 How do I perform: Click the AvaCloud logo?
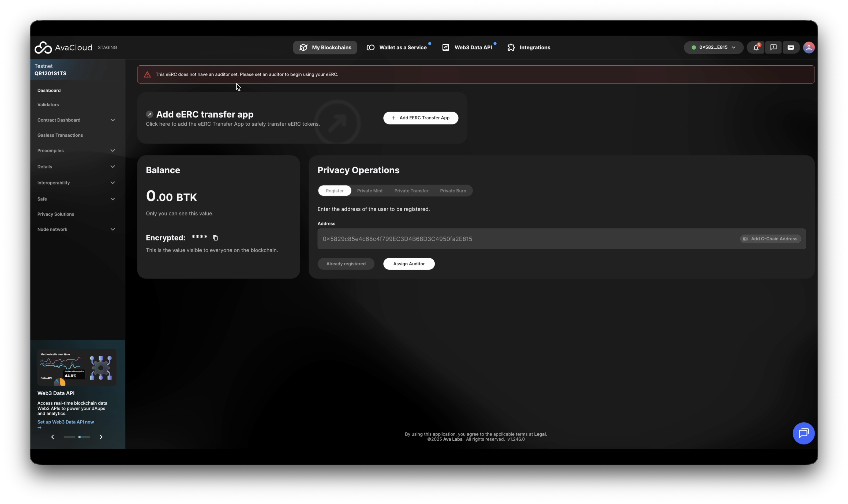click(x=63, y=48)
